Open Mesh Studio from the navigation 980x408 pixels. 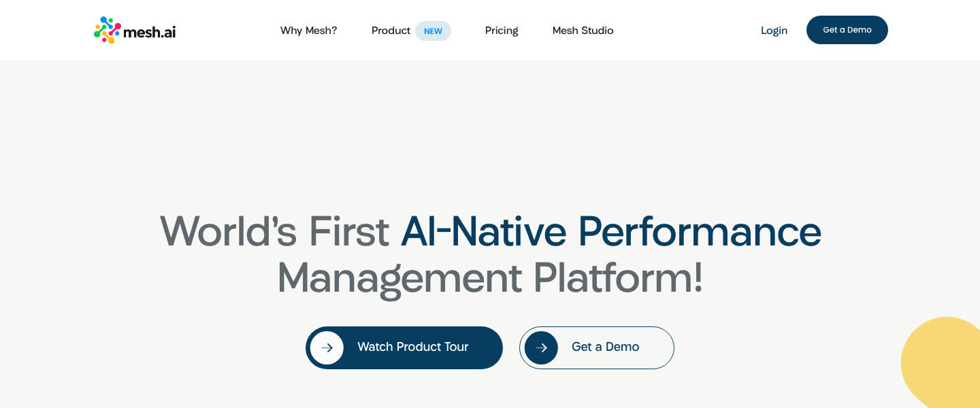[583, 31]
